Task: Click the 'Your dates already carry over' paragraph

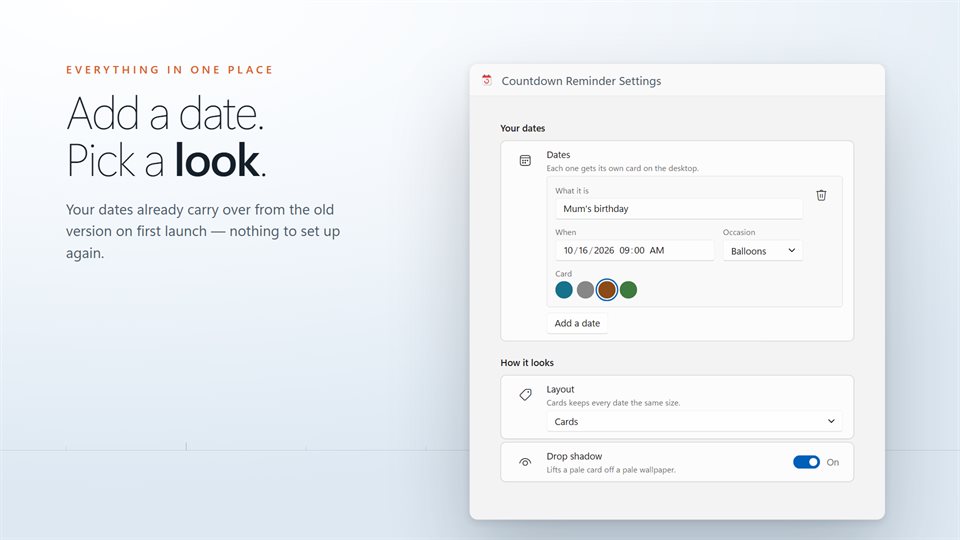Action: 203,231
